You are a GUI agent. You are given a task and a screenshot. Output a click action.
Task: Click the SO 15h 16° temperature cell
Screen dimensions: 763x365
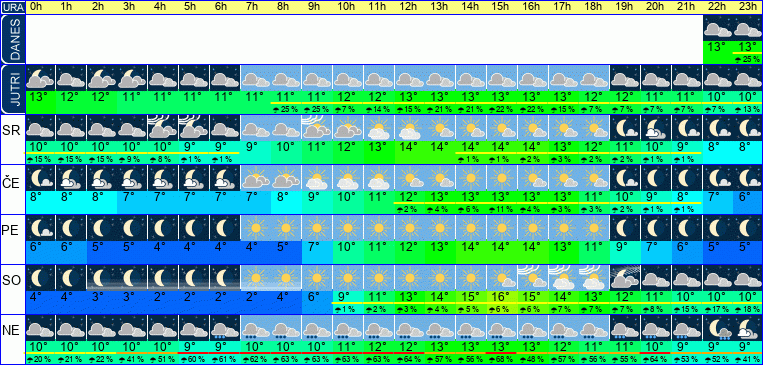pyautogui.click(x=502, y=296)
